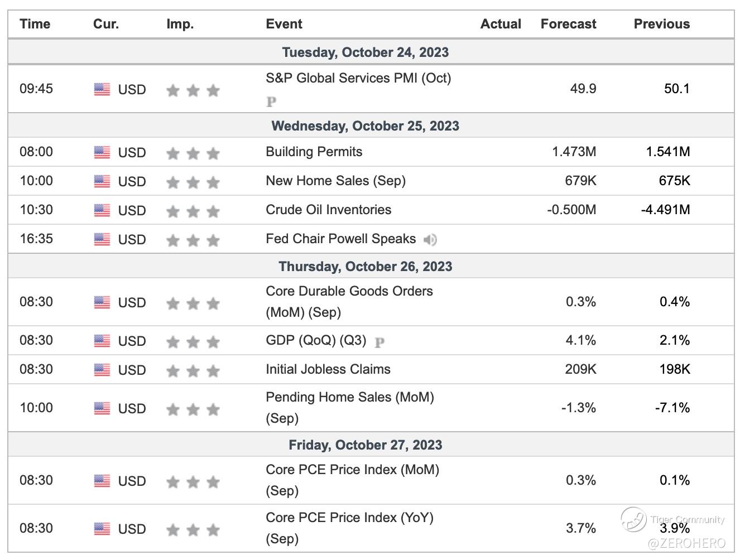Click the Time column header

(35, 24)
